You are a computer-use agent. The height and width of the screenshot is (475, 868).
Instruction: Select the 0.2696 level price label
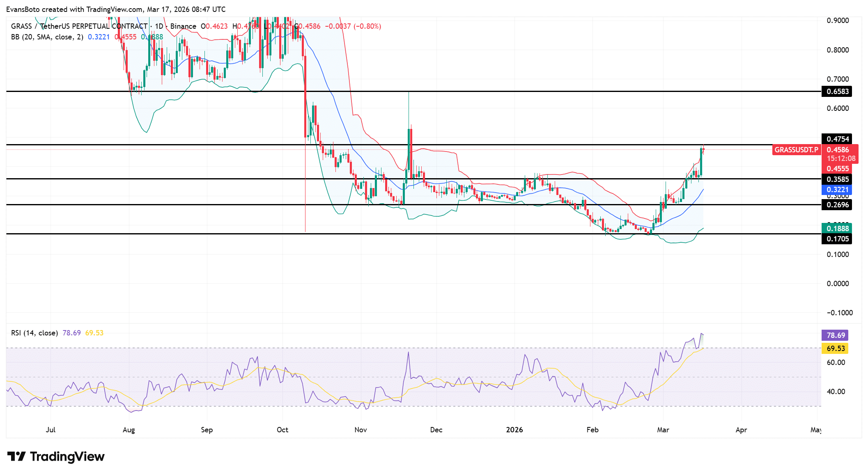[837, 205]
